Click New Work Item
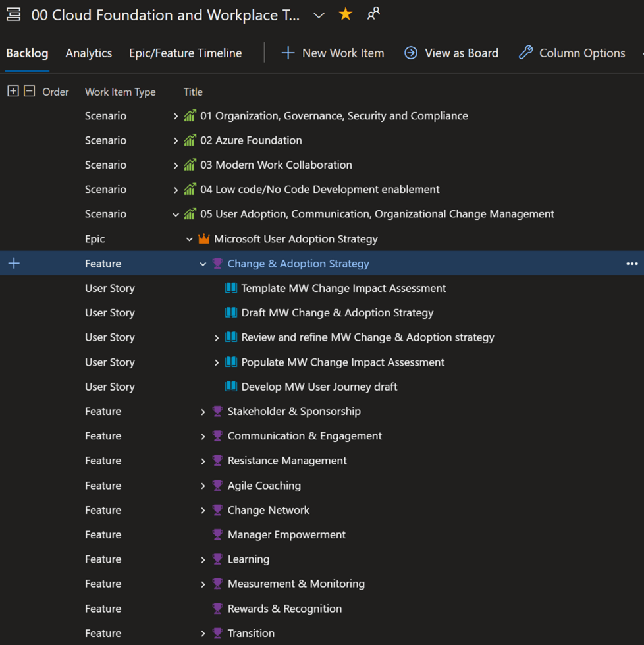The height and width of the screenshot is (645, 644). [x=332, y=53]
